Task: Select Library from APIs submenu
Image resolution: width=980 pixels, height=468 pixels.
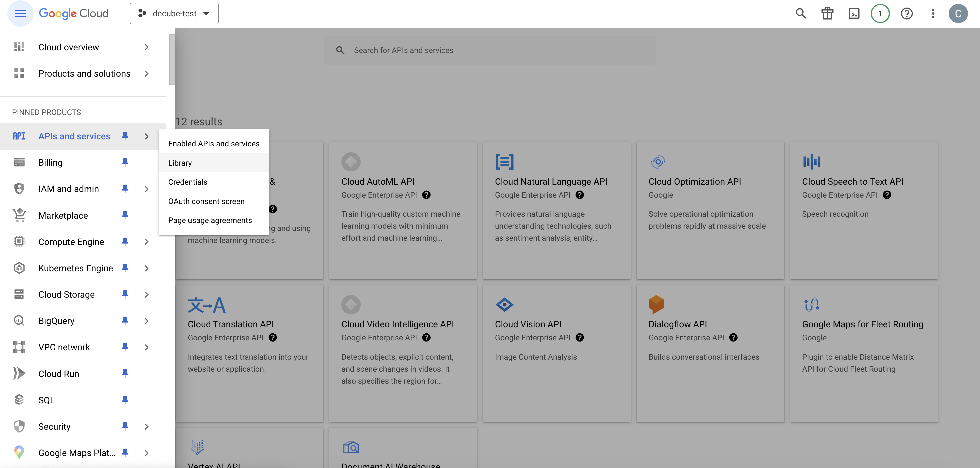Action: tap(180, 163)
